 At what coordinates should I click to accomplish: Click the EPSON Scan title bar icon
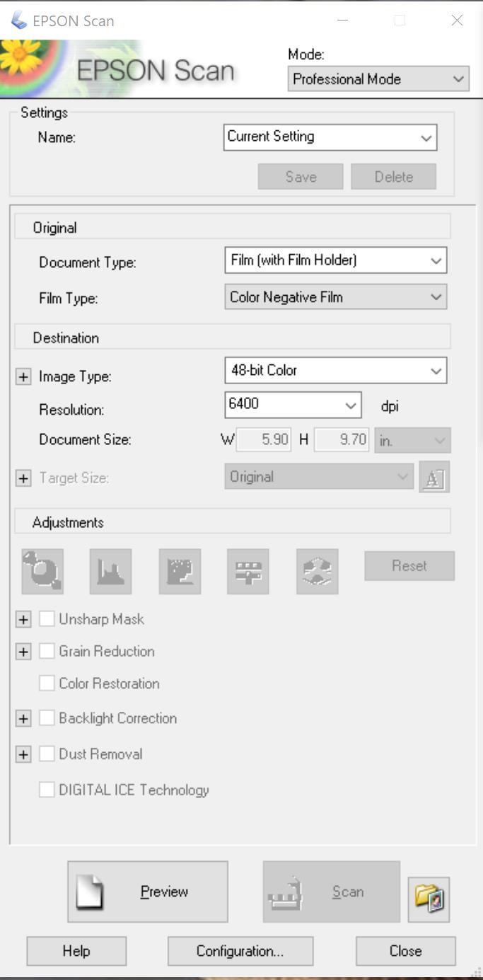click(x=19, y=20)
